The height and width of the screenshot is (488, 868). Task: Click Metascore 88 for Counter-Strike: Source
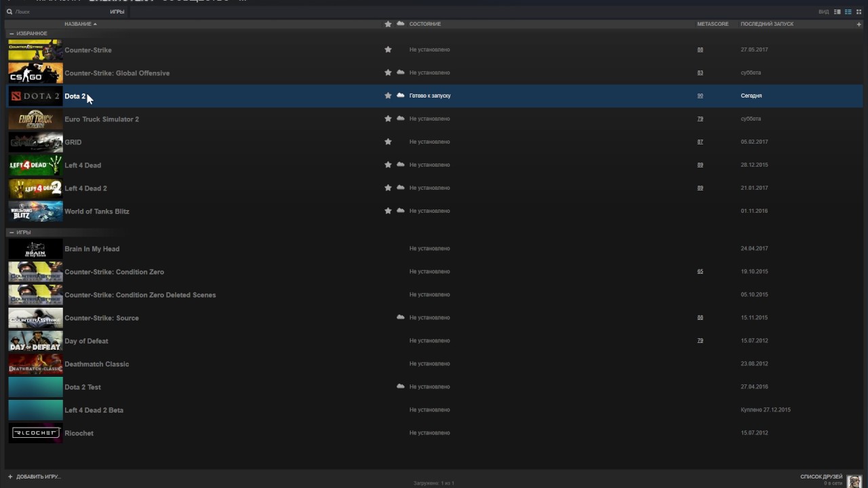700,317
